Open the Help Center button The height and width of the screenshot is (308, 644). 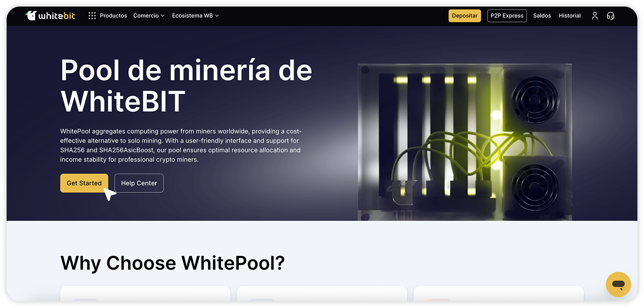point(139,183)
